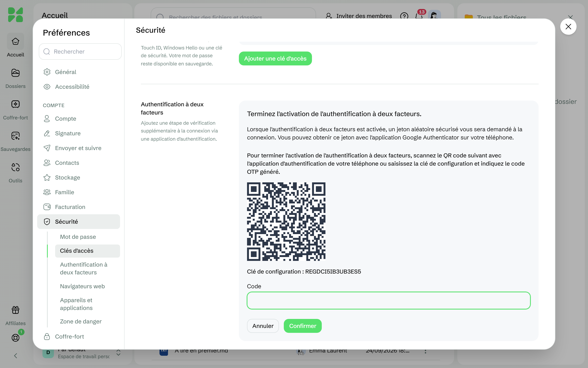
Task: Open Coffre-fort preferences in dialog
Action: [x=78, y=337]
